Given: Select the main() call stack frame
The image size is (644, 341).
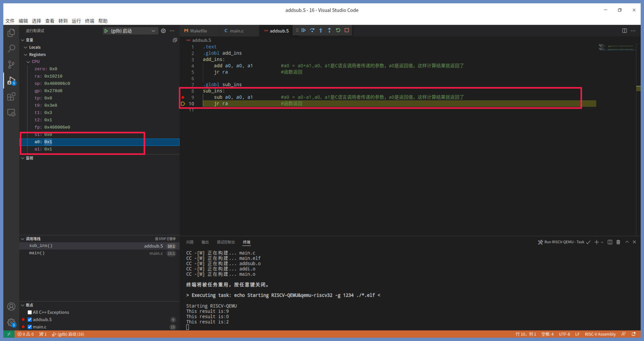Looking at the screenshot, I should pos(37,253).
